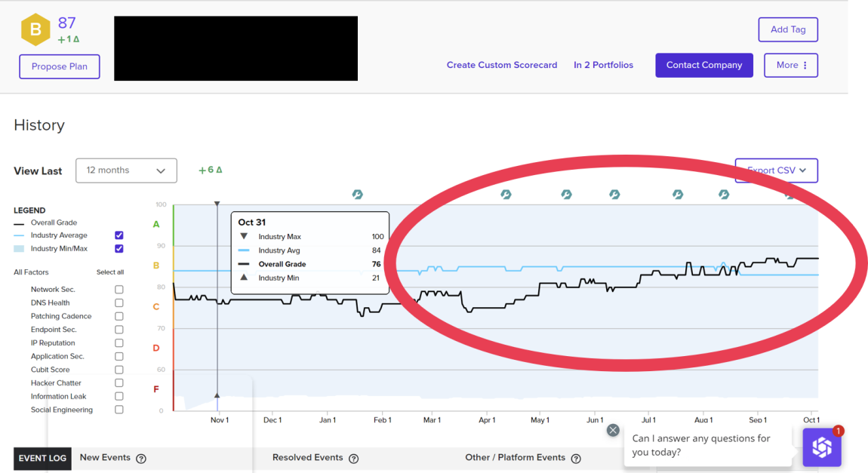Click the grade F marker on the chart axis
This screenshot has height=473, width=868.
click(x=156, y=389)
